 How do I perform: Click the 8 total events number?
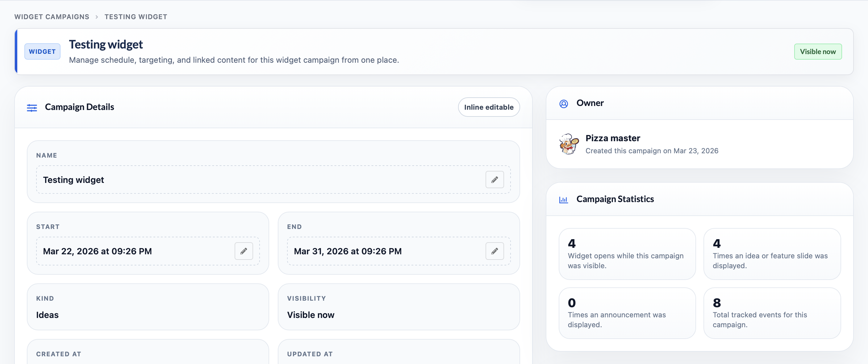click(x=717, y=303)
